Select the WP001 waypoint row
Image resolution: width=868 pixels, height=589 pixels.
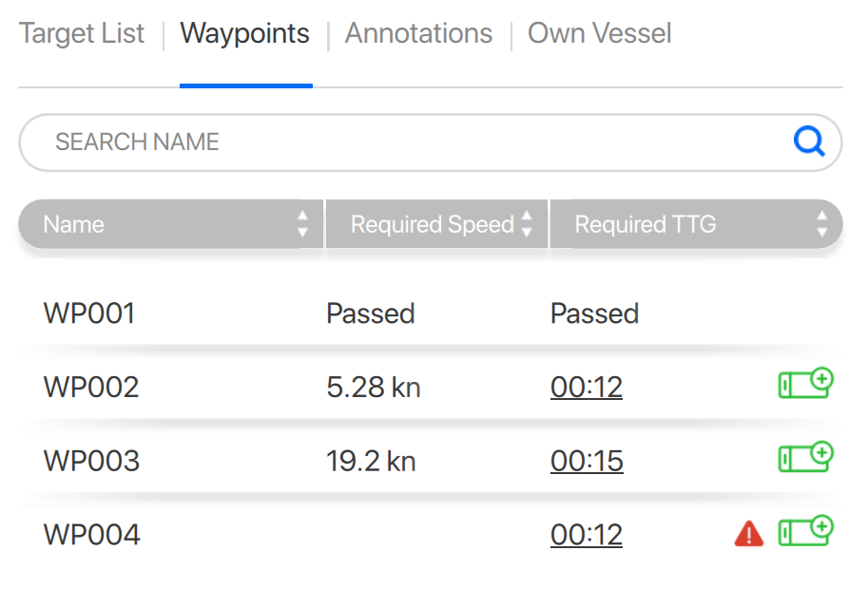[x=90, y=313]
